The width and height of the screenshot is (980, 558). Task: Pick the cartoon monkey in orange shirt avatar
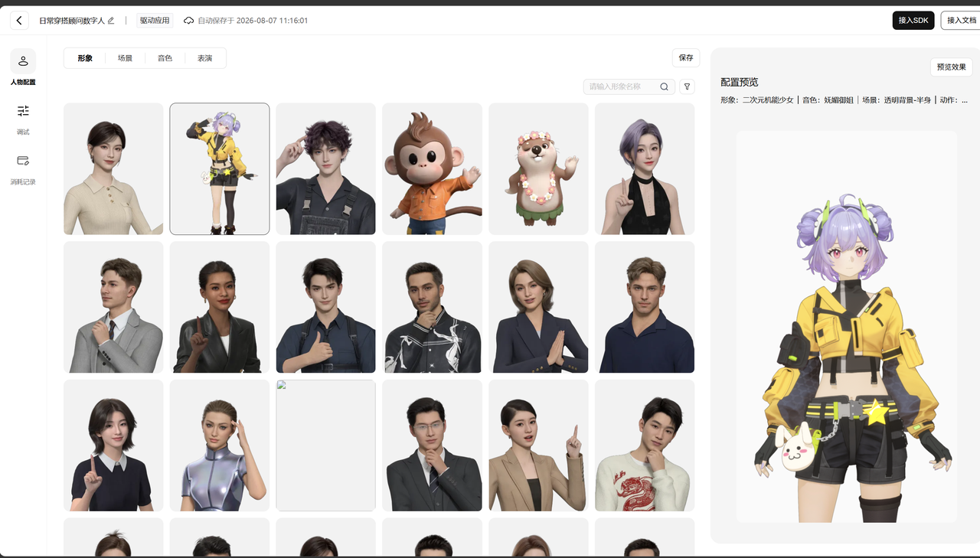tap(433, 169)
